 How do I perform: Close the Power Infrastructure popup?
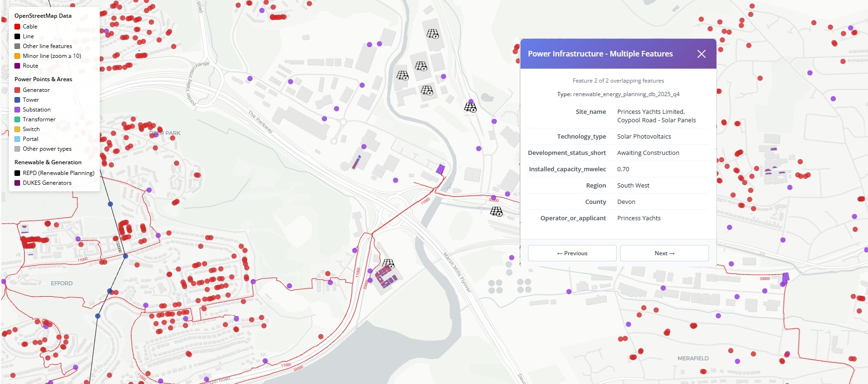(x=701, y=54)
